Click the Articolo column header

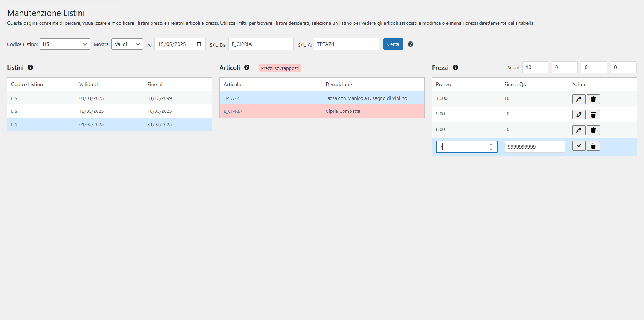point(232,84)
